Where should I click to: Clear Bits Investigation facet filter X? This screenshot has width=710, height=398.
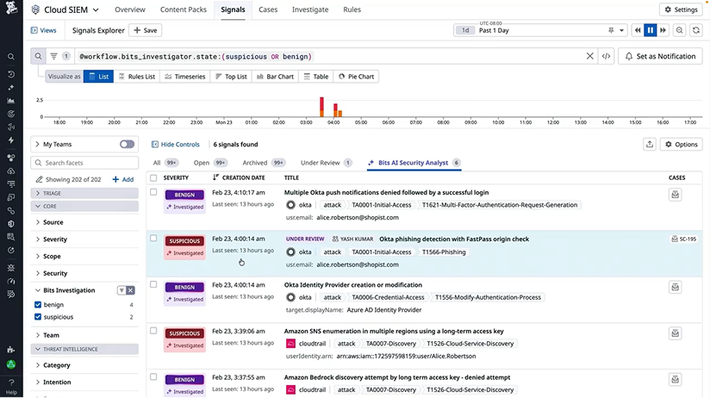(130, 290)
